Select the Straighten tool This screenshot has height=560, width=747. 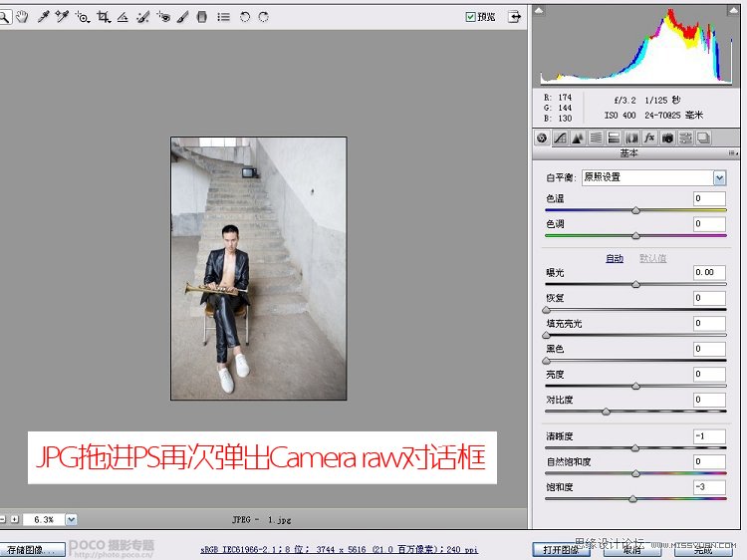coord(123,17)
